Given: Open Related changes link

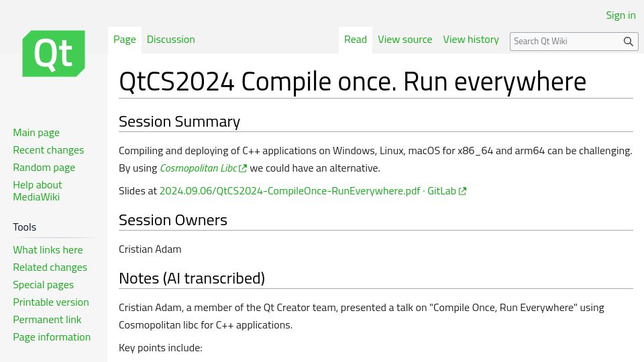Looking at the screenshot, I should pyautogui.click(x=50, y=267).
